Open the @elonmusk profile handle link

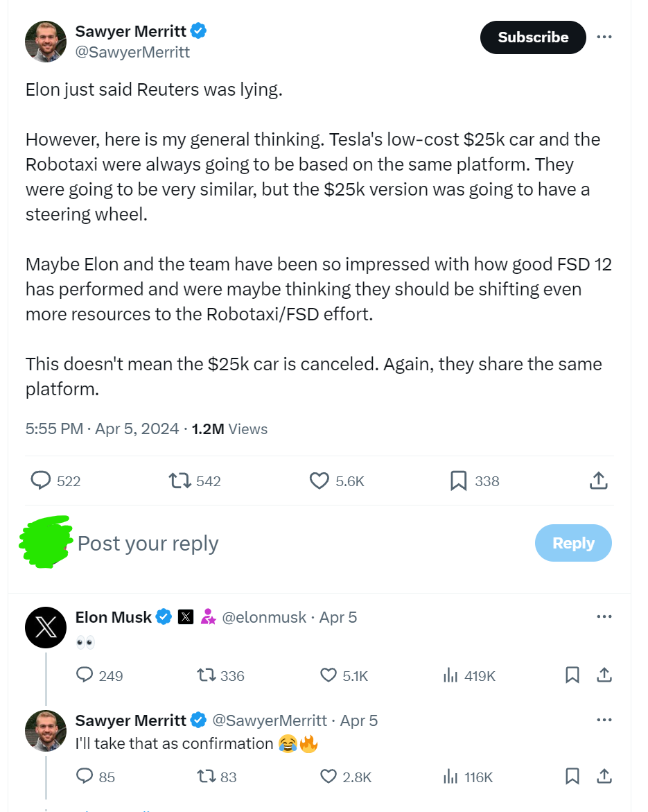(264, 617)
